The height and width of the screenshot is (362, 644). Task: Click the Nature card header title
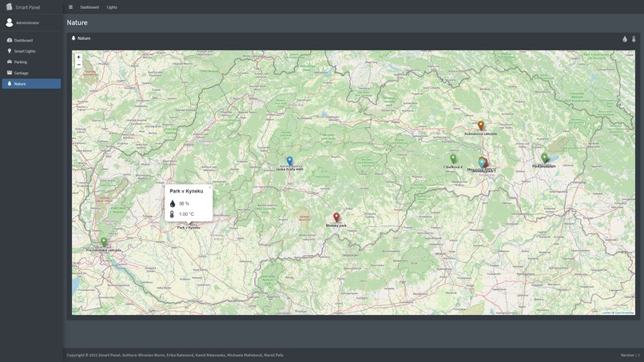84,38
